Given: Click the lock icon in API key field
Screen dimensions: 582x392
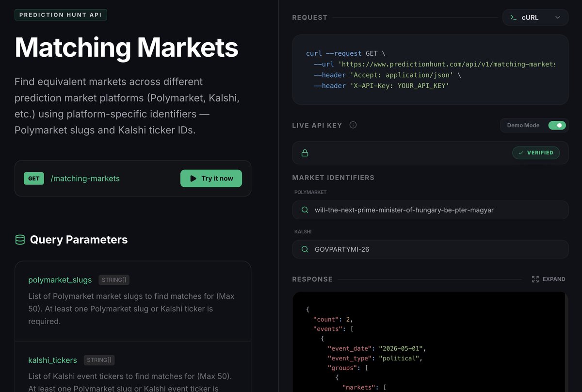Looking at the screenshot, I should click(x=305, y=153).
